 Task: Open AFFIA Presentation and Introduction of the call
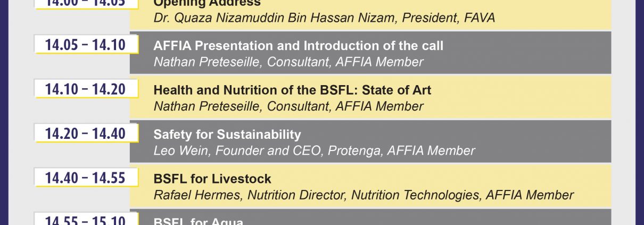pyautogui.click(x=298, y=46)
